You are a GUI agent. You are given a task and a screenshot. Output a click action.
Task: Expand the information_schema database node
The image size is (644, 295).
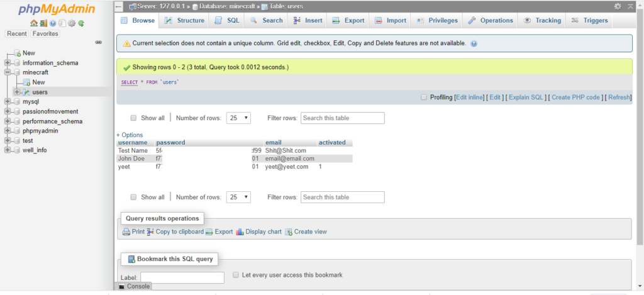click(x=8, y=63)
